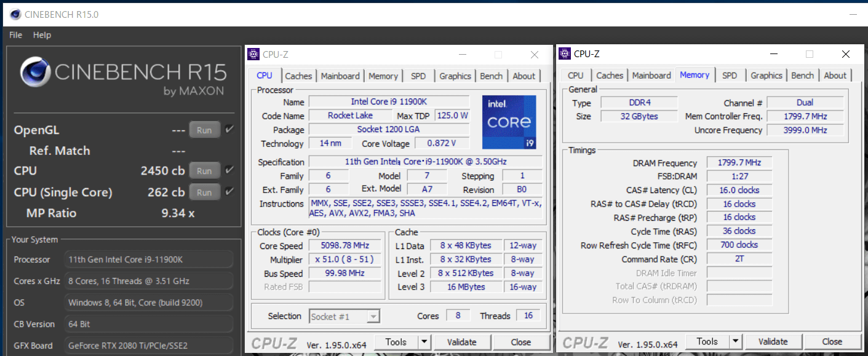Switch to the Caches tab in the left CPU-Z window
The width and height of the screenshot is (868, 356).
pyautogui.click(x=298, y=76)
